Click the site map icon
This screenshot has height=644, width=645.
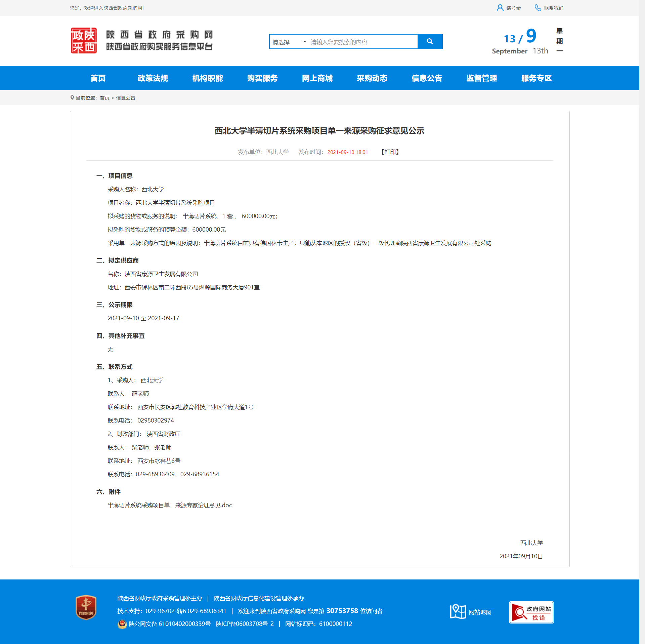pyautogui.click(x=458, y=611)
